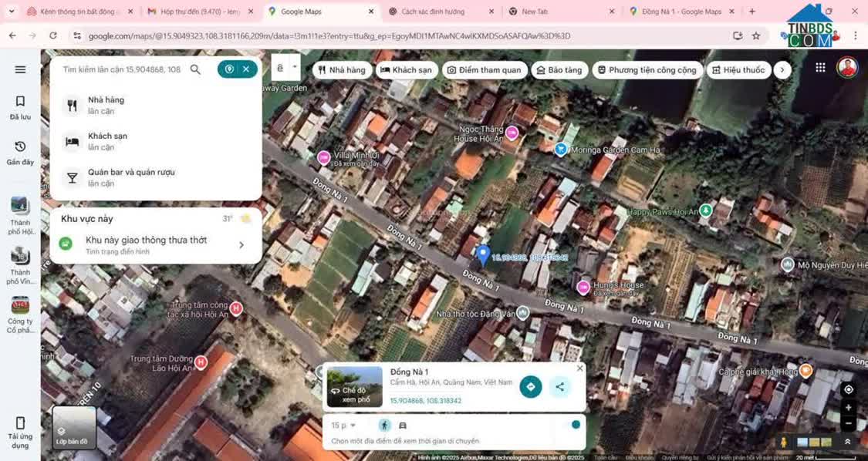Pick up the Pegman street view icon

[x=784, y=442]
